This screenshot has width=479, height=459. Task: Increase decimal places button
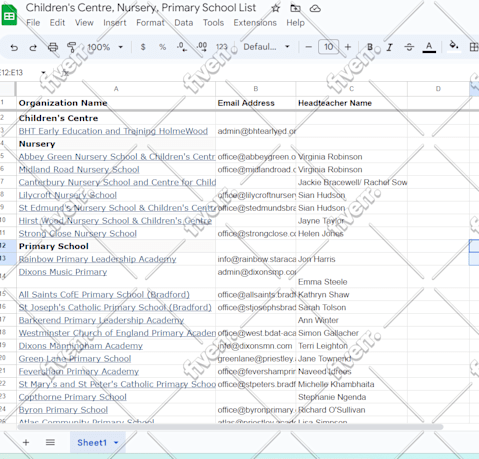coord(202,47)
